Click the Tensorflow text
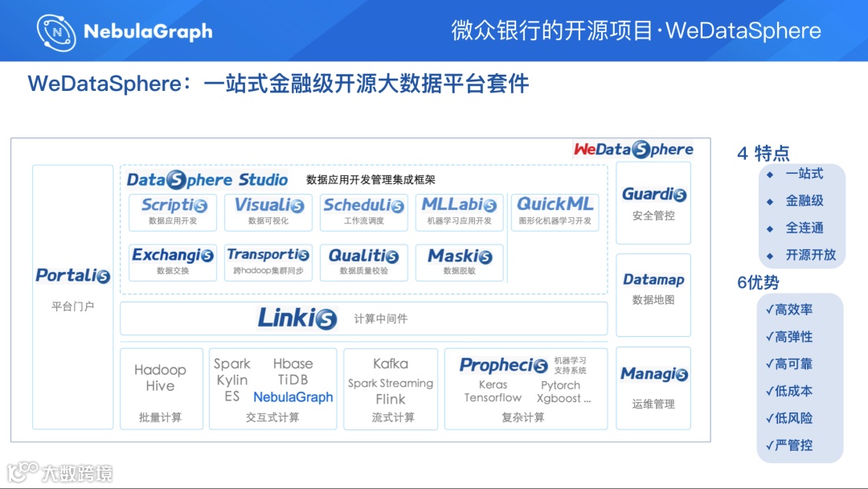868x489 pixels. [493, 397]
